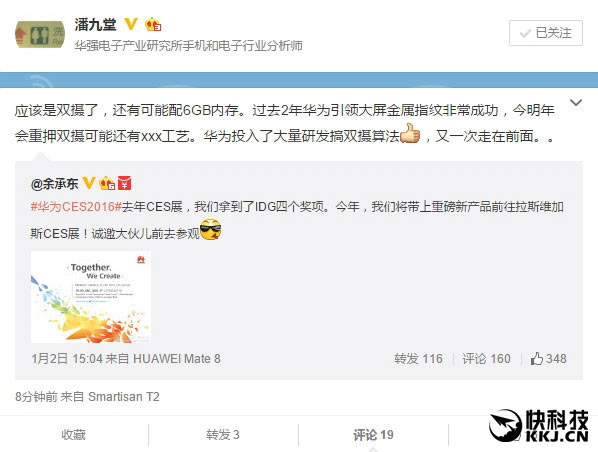Select the 转发 3 repost tab
The width and height of the screenshot is (598, 452).
223,434
